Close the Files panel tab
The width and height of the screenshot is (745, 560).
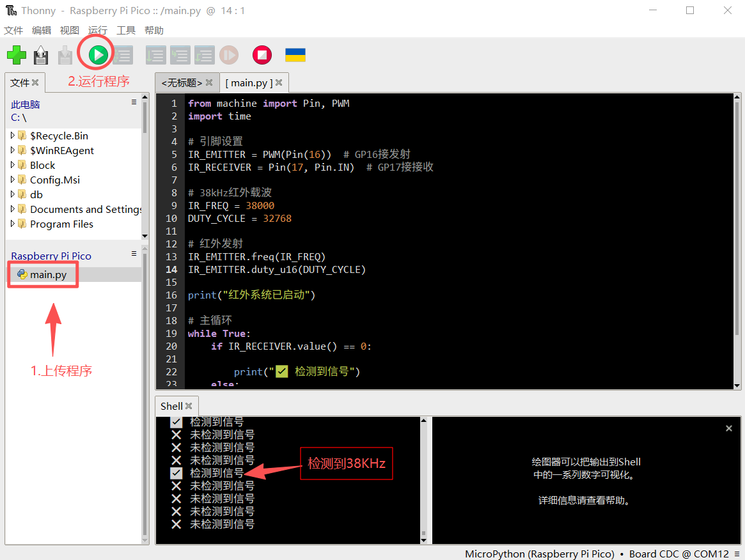(x=36, y=82)
